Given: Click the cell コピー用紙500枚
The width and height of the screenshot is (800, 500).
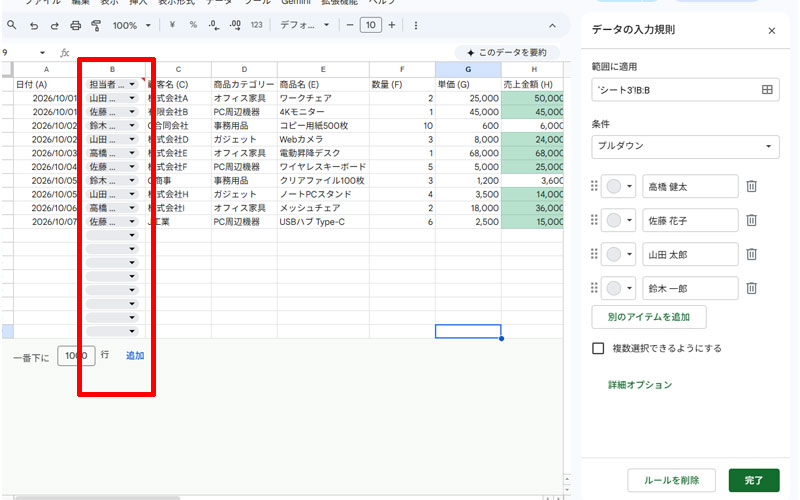Looking at the screenshot, I should 323,126.
